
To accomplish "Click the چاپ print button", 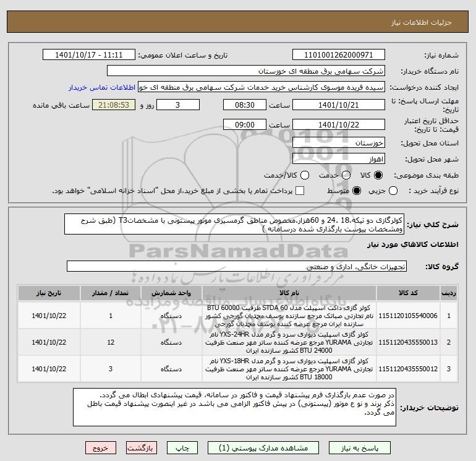I will pyautogui.click(x=182, y=448).
